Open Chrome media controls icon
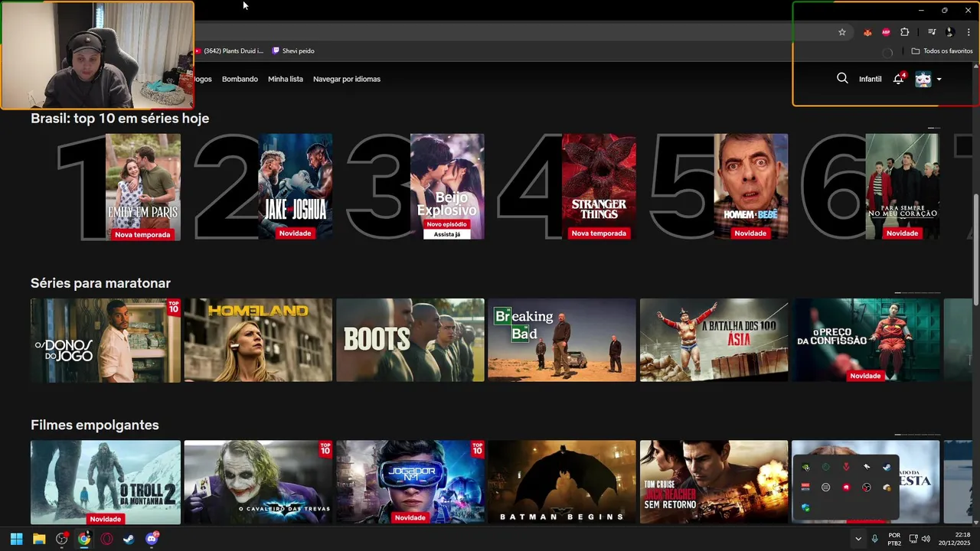 pyautogui.click(x=932, y=32)
